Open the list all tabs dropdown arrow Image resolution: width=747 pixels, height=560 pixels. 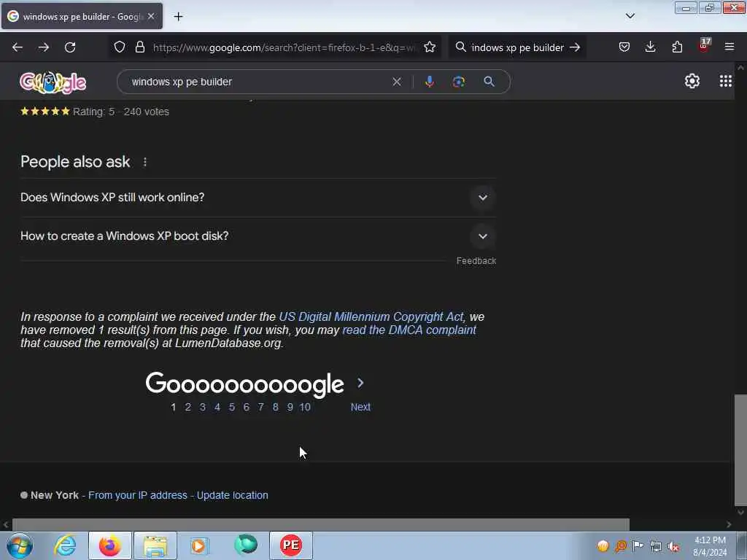coord(630,16)
